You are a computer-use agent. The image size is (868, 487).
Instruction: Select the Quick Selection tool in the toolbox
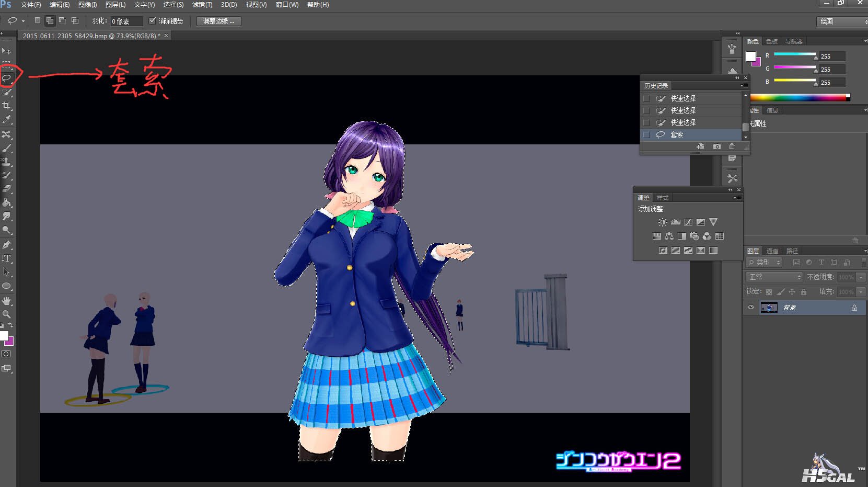point(6,92)
